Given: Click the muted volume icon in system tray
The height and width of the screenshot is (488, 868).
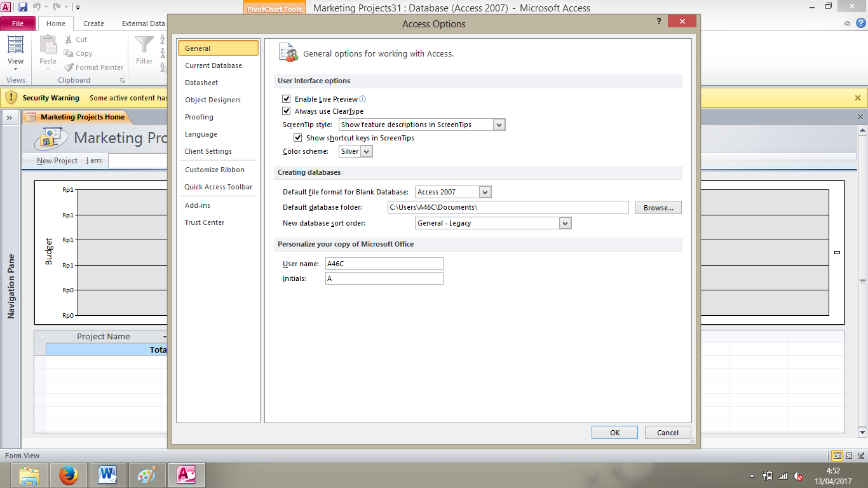Looking at the screenshot, I should [799, 476].
